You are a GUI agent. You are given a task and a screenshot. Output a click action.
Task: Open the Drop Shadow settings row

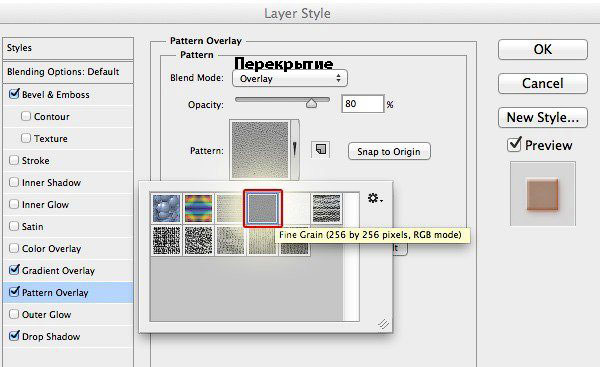(68, 337)
